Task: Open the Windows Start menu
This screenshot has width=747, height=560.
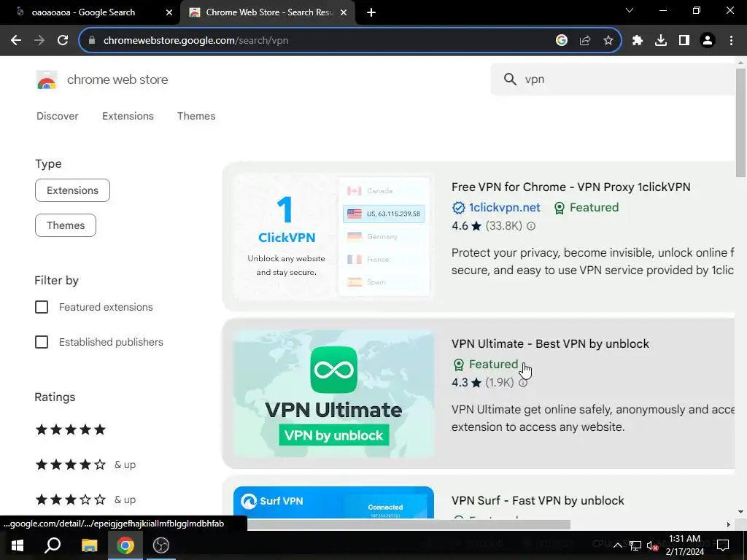Action: 18,545
